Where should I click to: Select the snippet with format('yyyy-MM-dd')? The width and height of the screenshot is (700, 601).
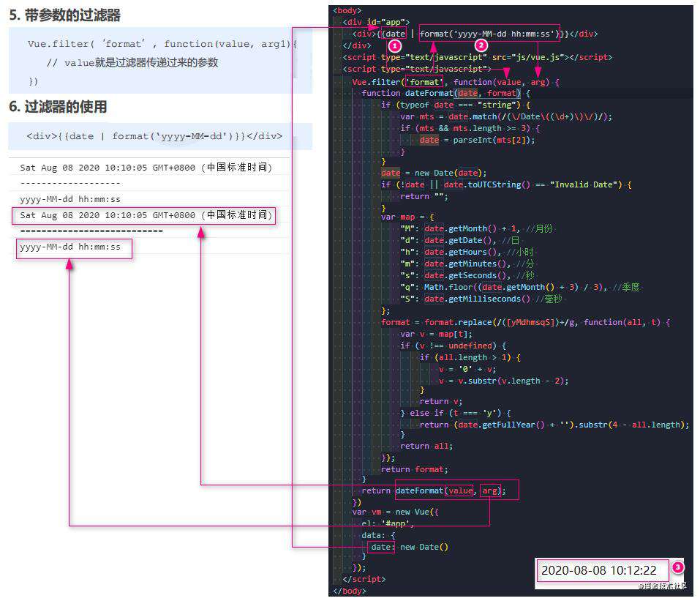click(154, 136)
